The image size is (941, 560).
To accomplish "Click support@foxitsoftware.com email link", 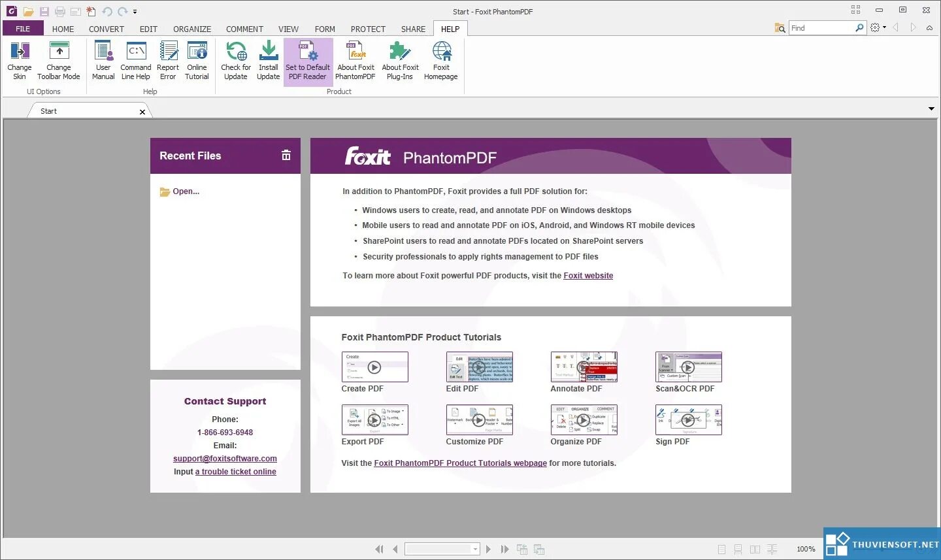I will click(x=225, y=459).
